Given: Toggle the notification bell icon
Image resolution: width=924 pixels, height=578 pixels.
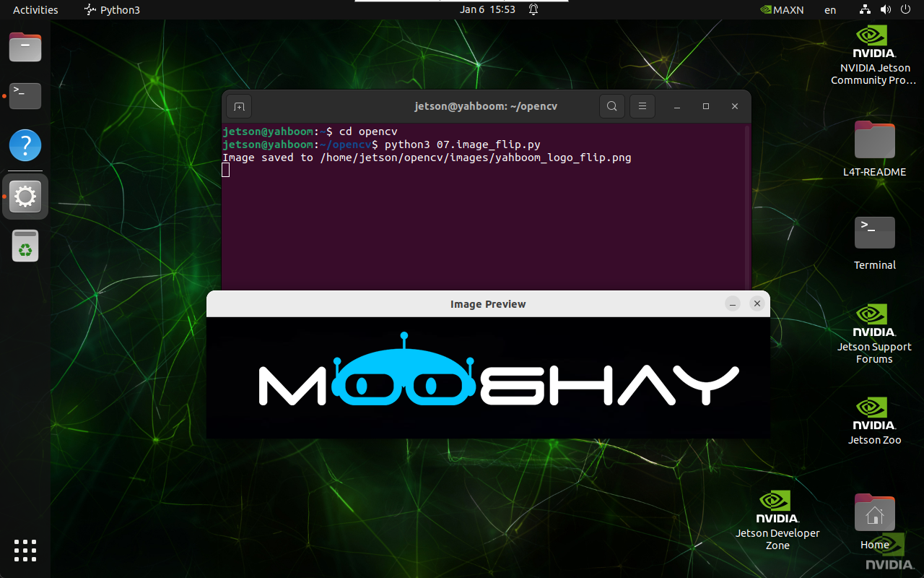Looking at the screenshot, I should click(x=533, y=9).
